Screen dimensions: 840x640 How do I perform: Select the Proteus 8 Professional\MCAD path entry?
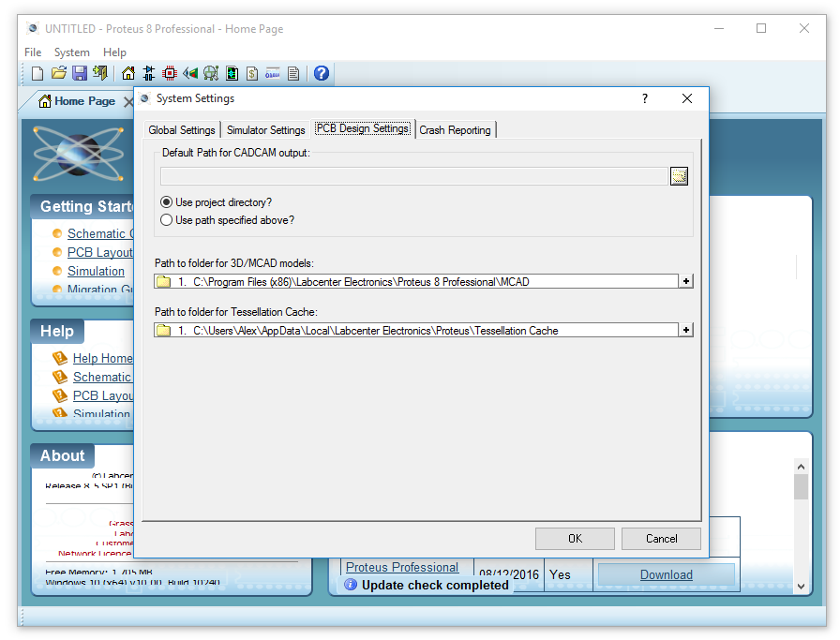[x=415, y=282]
